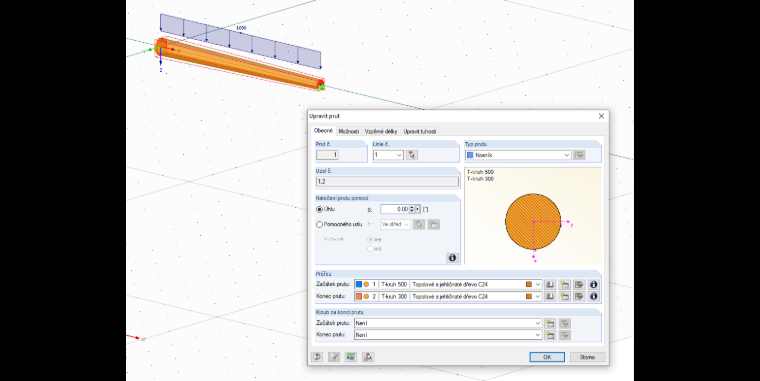Edit cross-section of Konec prutu row
Image resolution: width=760 pixels, height=381 pixels.
coord(579,296)
